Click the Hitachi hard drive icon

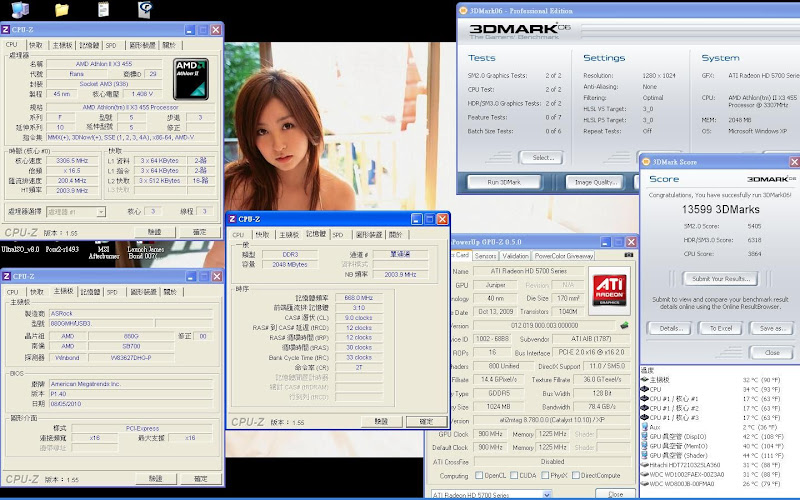point(644,465)
